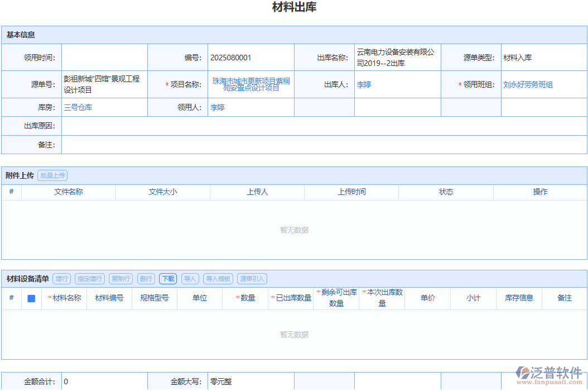Open the 刘永好劳务班组 leader group link
Screen dimensions: 588x391
point(529,84)
